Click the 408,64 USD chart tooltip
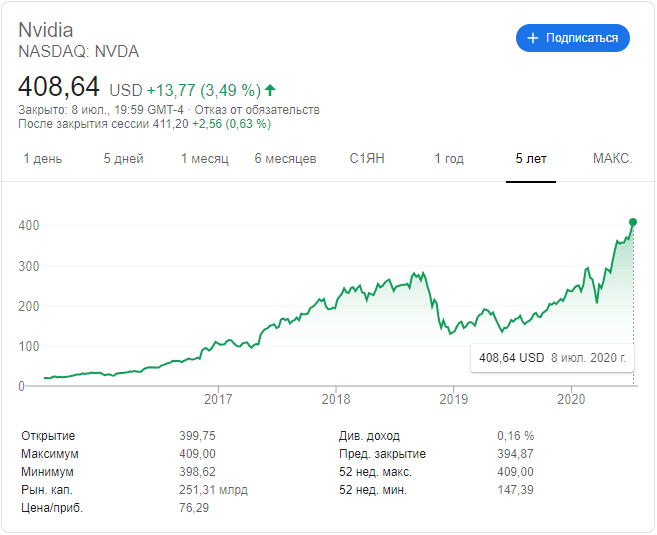Viewport: 657px width, 535px height. tap(553, 357)
